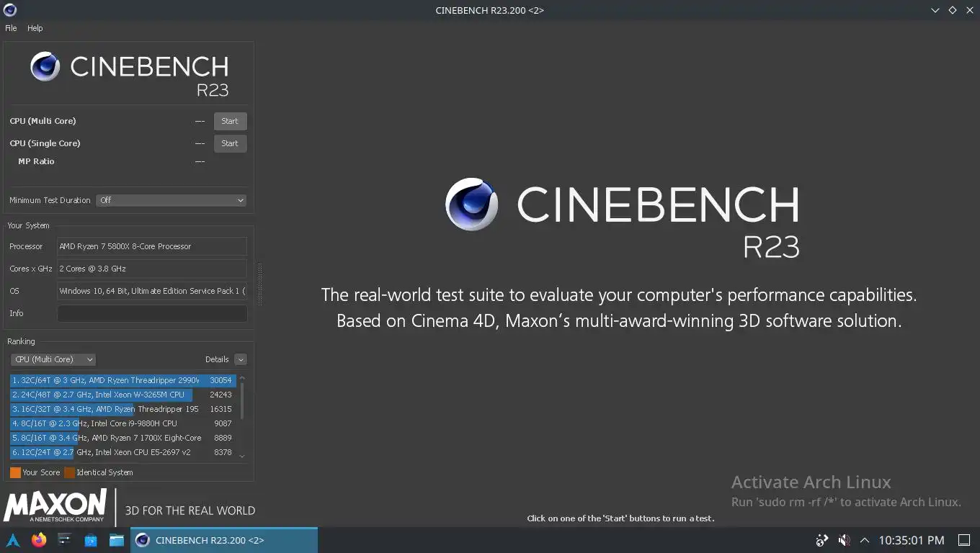Click the Processor field showing Ryzen 7 5800X
This screenshot has height=553, width=980.
[x=152, y=246]
